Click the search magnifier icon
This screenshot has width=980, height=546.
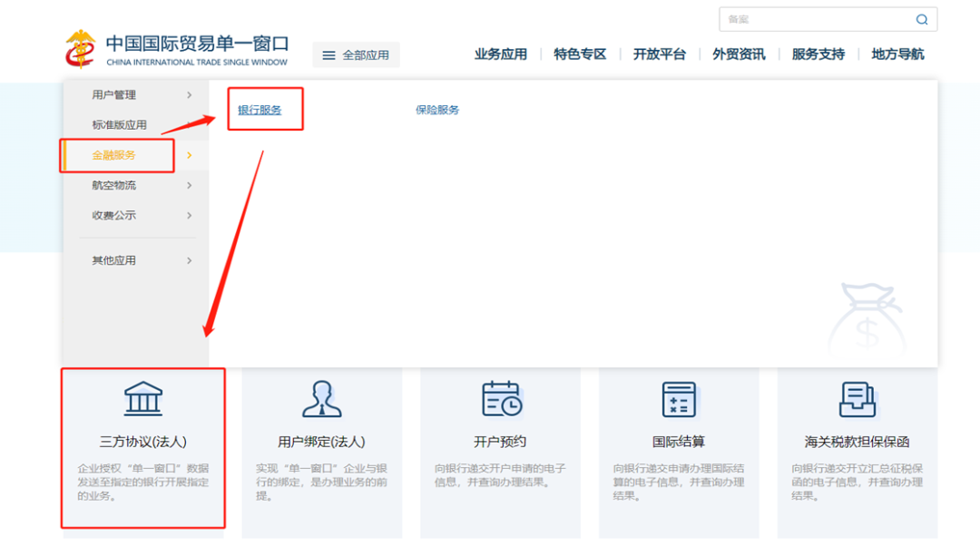[x=922, y=20]
